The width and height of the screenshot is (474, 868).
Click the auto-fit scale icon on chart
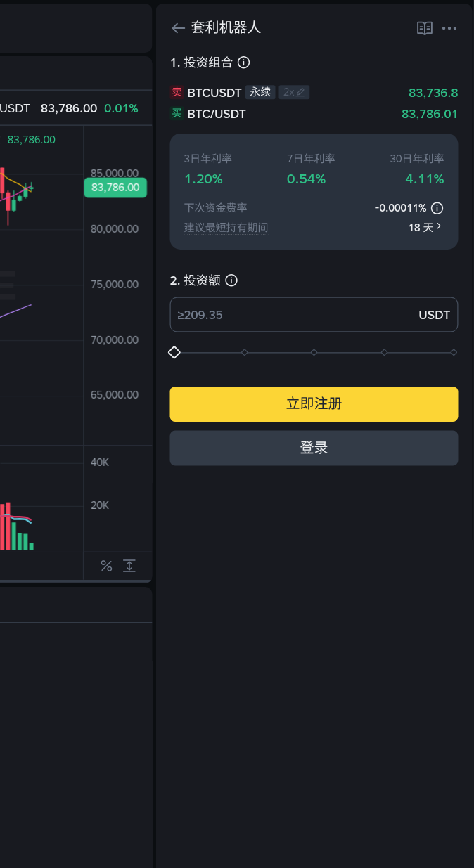(129, 566)
